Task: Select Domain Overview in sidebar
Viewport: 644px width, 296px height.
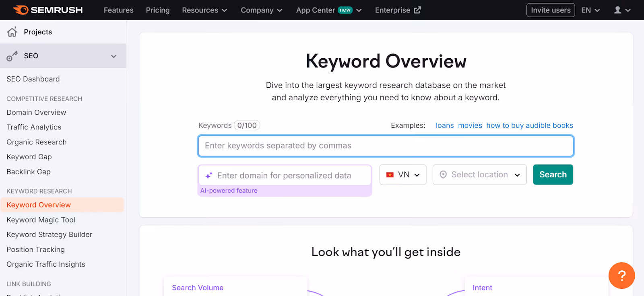Action: click(36, 113)
